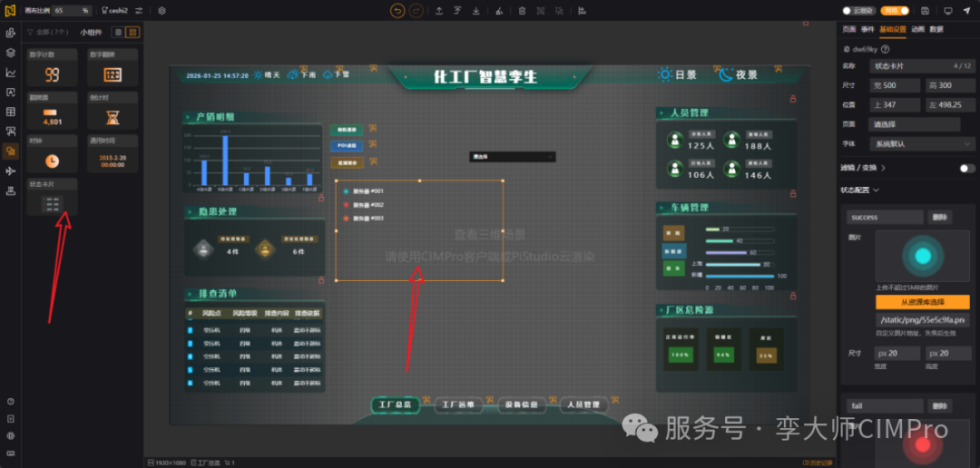Click the download arrow toolbar icon
Image resolution: width=980 pixels, height=468 pixels.
pos(476,11)
